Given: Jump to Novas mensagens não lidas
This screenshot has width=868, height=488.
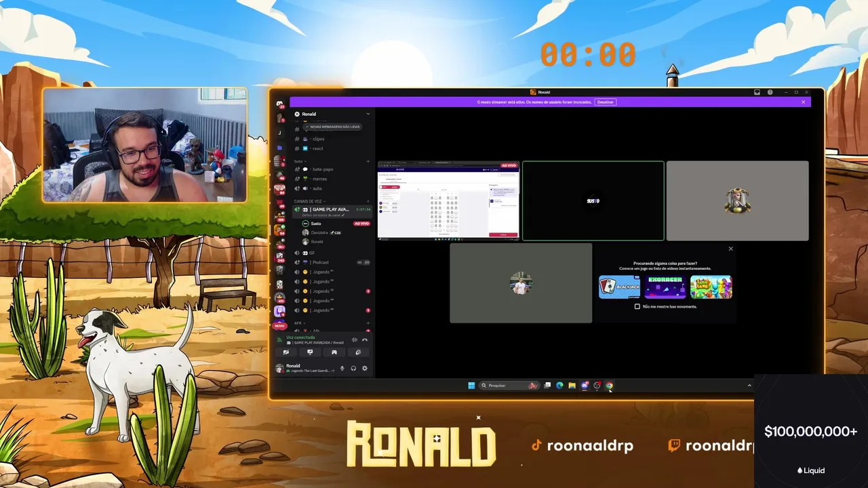Looking at the screenshot, I should tap(332, 127).
